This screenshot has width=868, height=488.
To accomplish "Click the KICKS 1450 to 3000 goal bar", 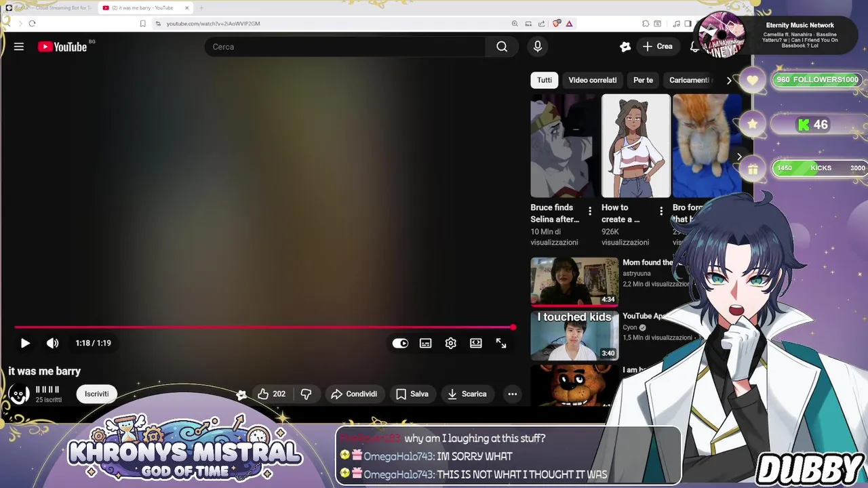I will coord(820,168).
